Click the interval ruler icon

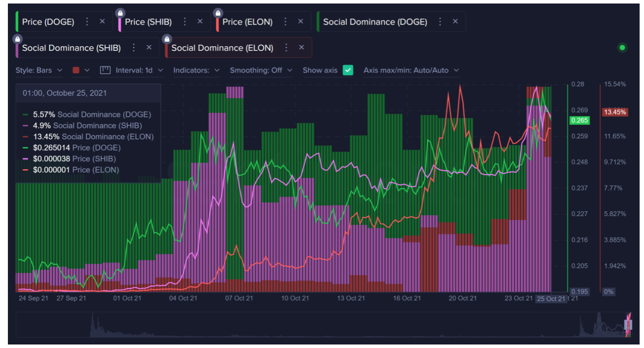[105, 70]
